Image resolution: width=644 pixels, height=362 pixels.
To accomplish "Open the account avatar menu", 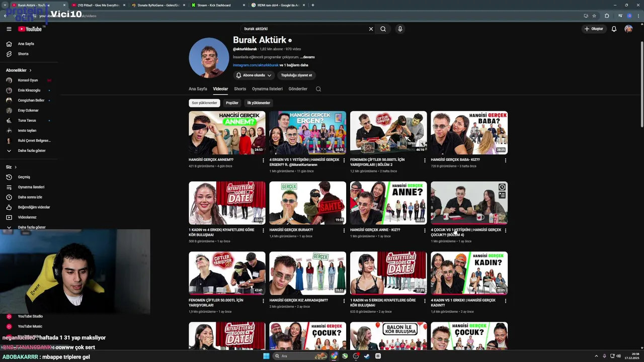I will coord(628,29).
